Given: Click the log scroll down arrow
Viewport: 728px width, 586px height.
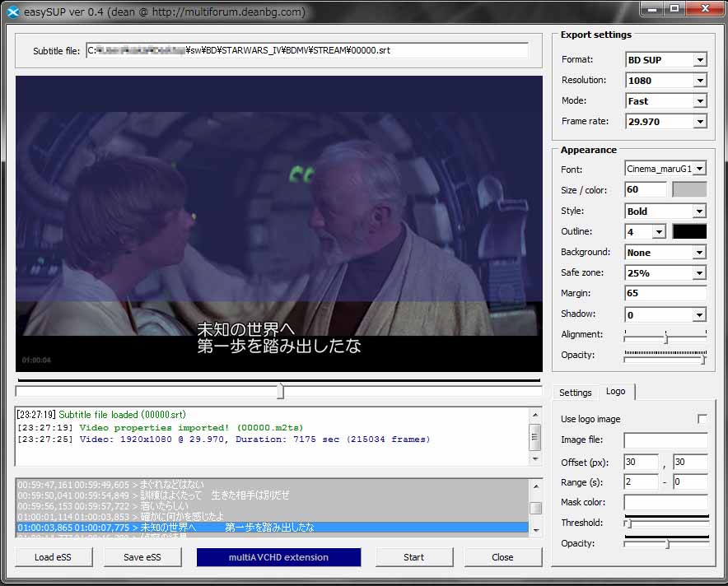Looking at the screenshot, I should (535, 459).
